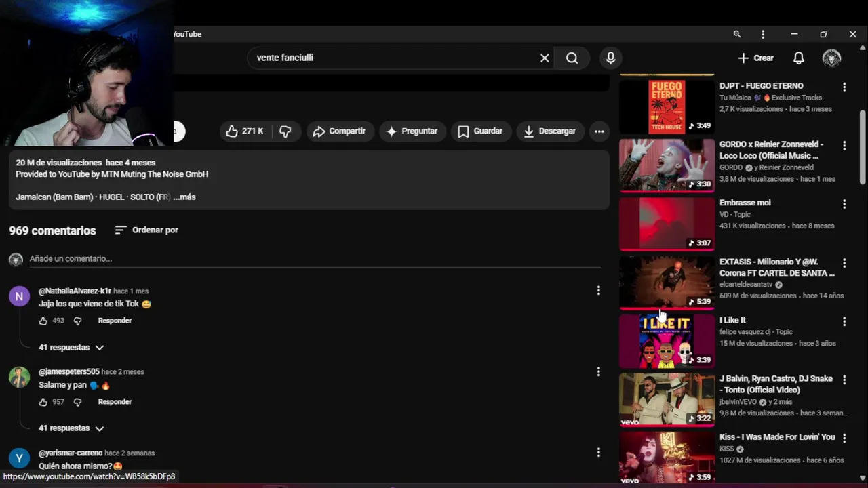
Task: Like the video showing 271 K
Action: point(245,131)
